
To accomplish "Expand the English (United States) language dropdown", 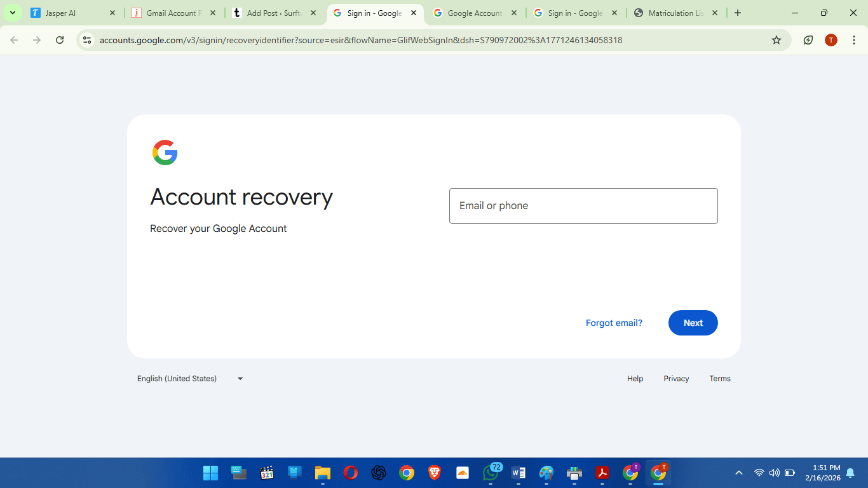I will coord(190,379).
